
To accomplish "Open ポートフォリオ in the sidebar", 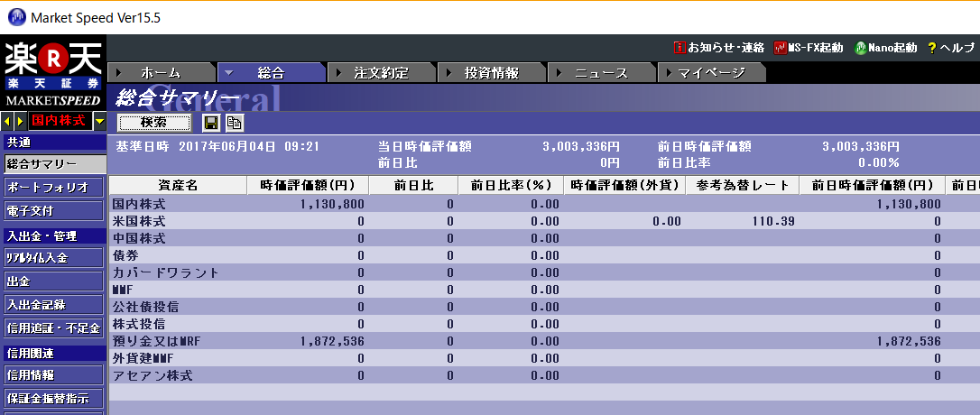I will (x=53, y=188).
